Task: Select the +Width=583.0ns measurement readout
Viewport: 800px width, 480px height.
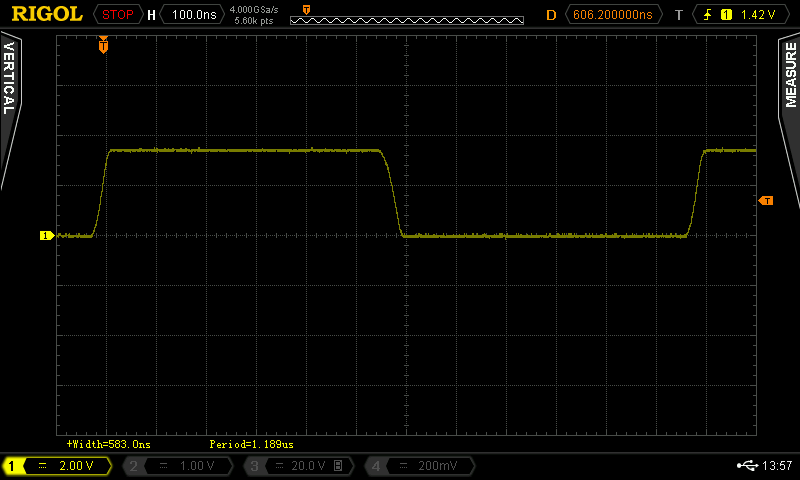Action: click(x=108, y=443)
